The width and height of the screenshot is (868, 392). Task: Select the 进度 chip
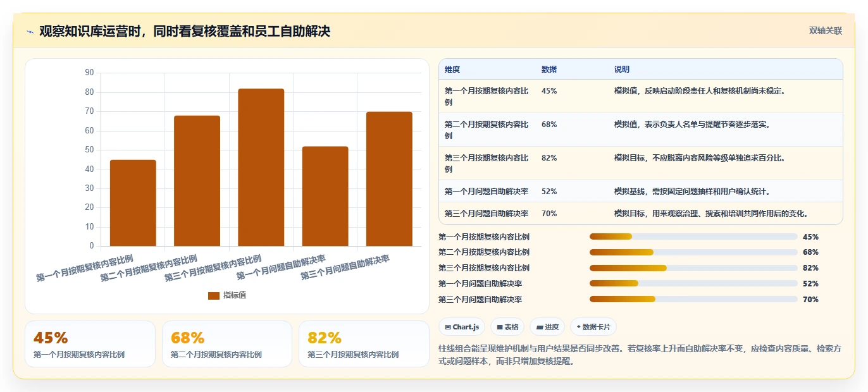pos(547,327)
